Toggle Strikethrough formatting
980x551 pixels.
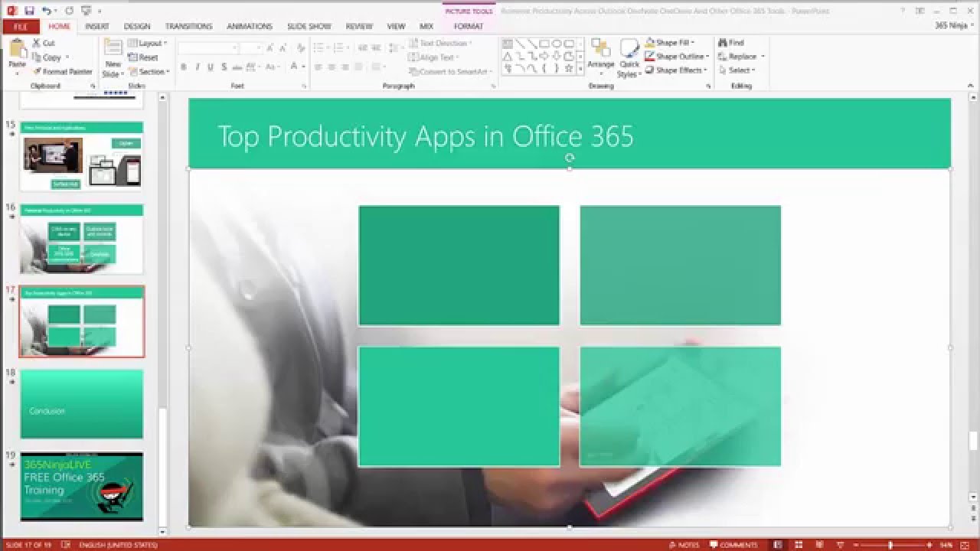pos(237,67)
